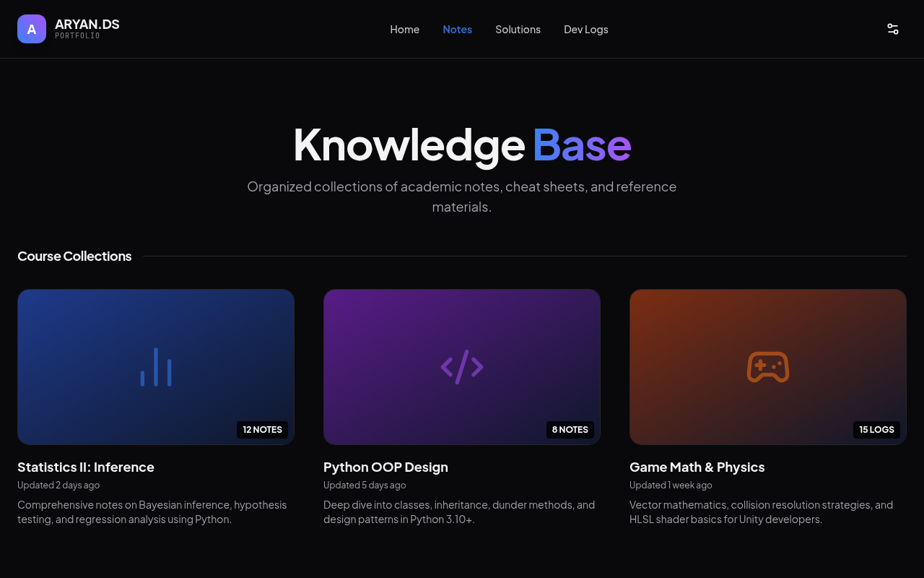Open the settings sliders icon
Image resolution: width=924 pixels, height=578 pixels.
click(x=893, y=29)
